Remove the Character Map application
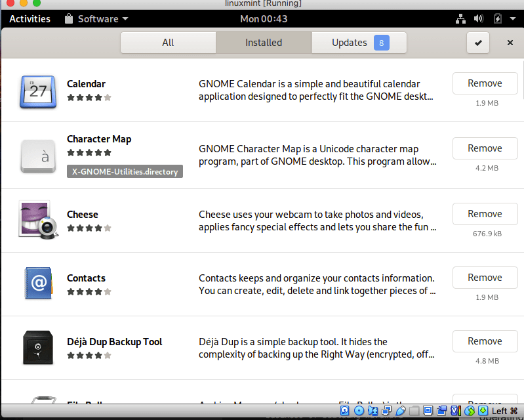The width and height of the screenshot is (524, 420). coord(485,148)
